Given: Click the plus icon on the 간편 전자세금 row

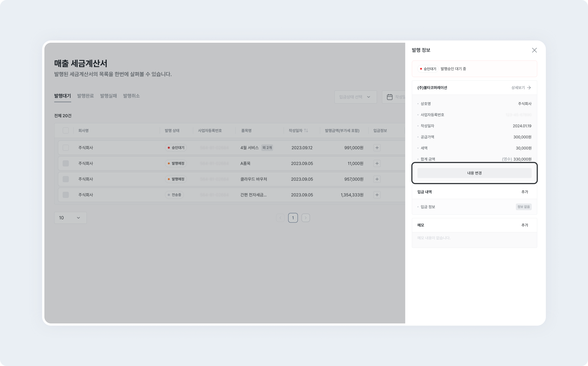Looking at the screenshot, I should pyautogui.click(x=377, y=195).
